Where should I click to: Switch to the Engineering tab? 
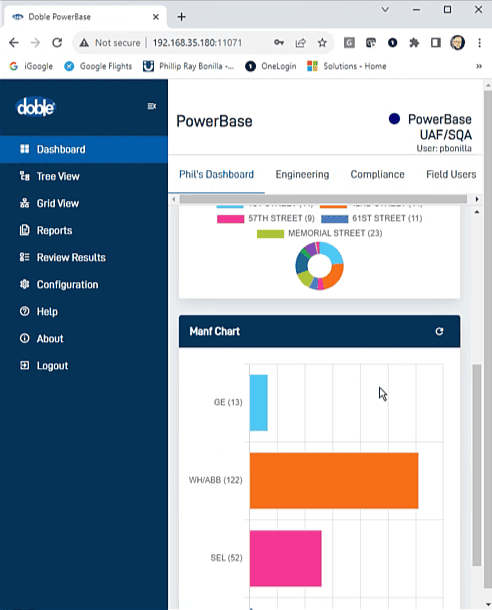302,175
